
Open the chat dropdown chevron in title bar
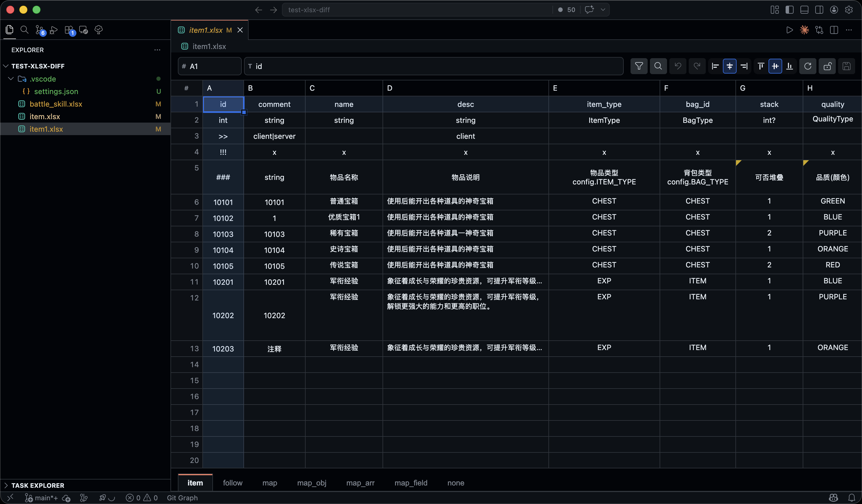(603, 10)
